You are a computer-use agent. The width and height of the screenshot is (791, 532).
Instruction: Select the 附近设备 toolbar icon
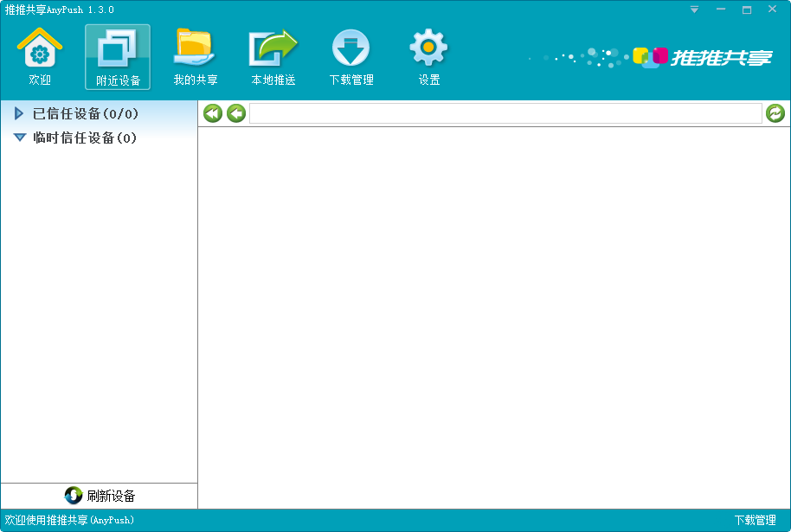pyautogui.click(x=118, y=57)
